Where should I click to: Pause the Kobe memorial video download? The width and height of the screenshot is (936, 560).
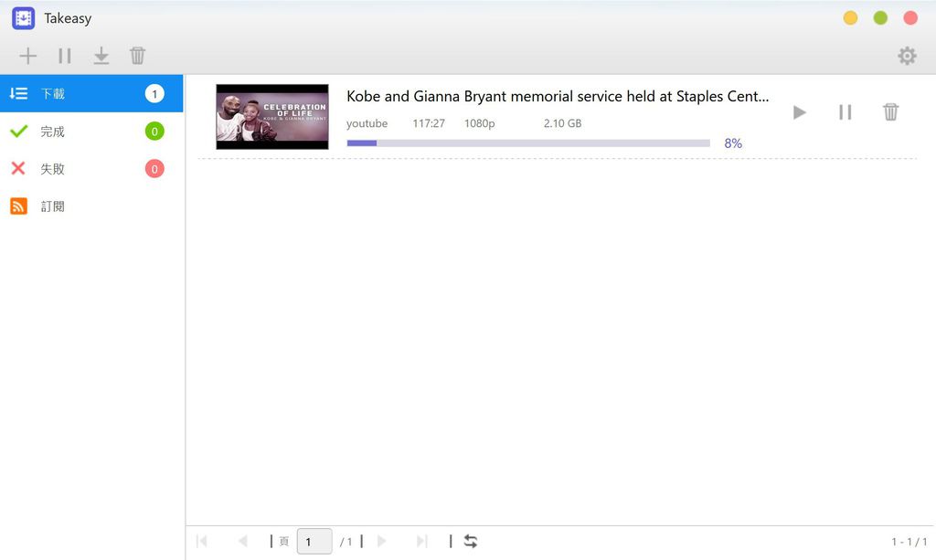coord(845,112)
